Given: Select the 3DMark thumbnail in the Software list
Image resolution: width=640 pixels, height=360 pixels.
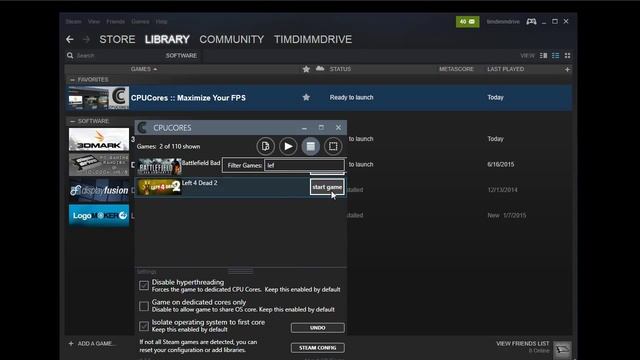Looking at the screenshot, I should click(99, 139).
